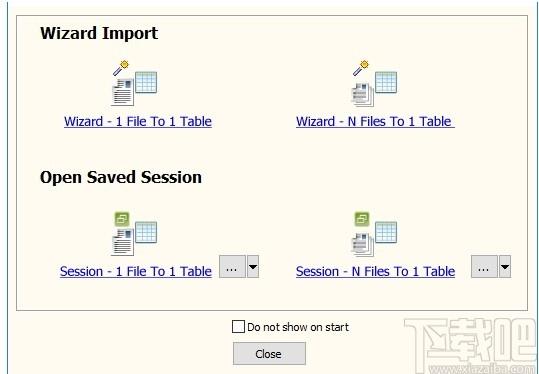Image resolution: width=539 pixels, height=374 pixels.
Task: Click the magic wand above the N-files wizard icon
Action: click(361, 68)
